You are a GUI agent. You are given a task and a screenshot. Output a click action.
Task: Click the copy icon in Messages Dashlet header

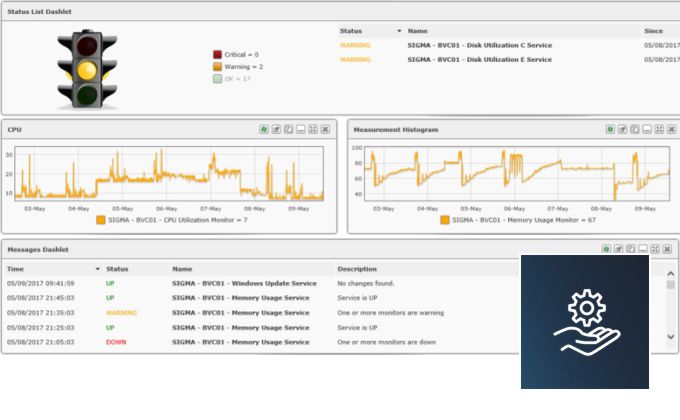pos(631,249)
